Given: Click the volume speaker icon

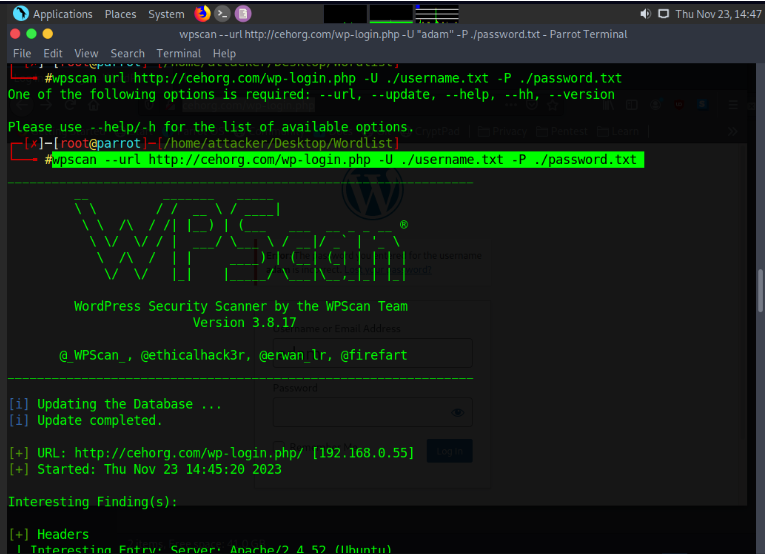Looking at the screenshot, I should pyautogui.click(x=645, y=14).
